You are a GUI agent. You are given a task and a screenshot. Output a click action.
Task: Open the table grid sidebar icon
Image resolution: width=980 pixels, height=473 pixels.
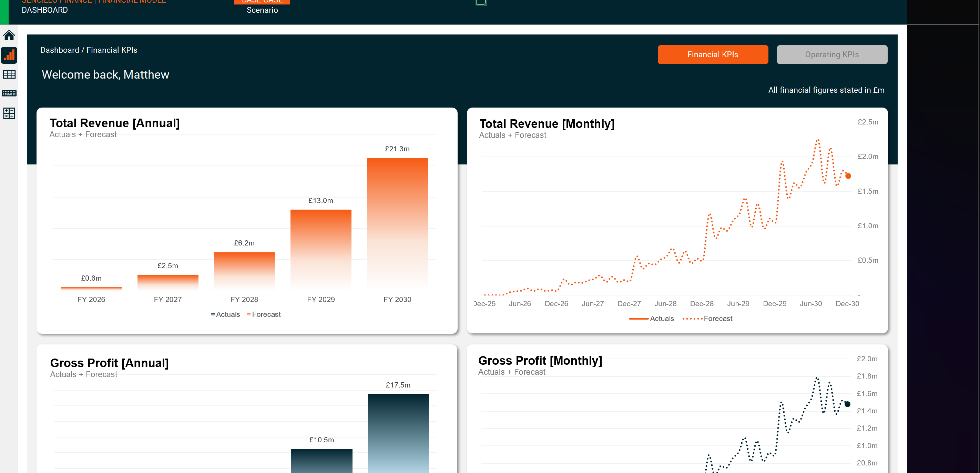pos(9,74)
